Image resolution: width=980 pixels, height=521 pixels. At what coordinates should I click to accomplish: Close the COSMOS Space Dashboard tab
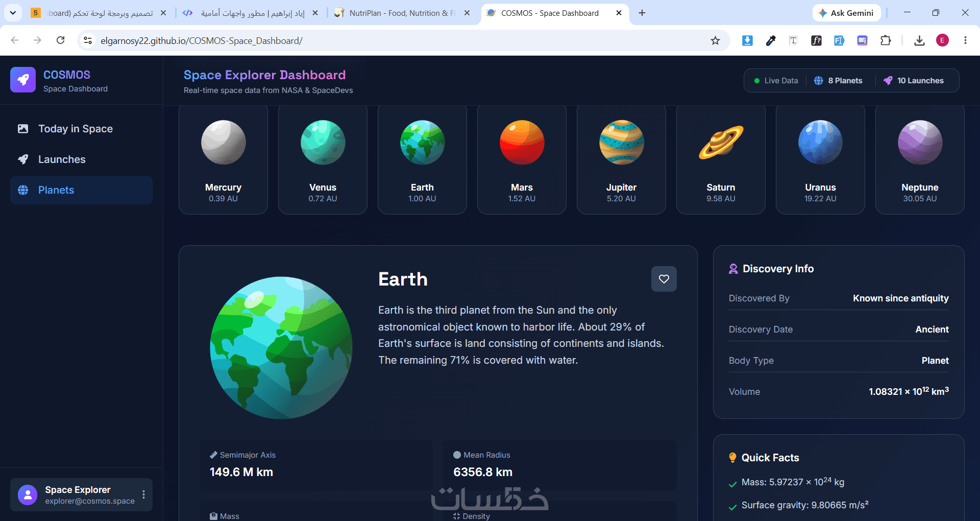[x=619, y=13]
